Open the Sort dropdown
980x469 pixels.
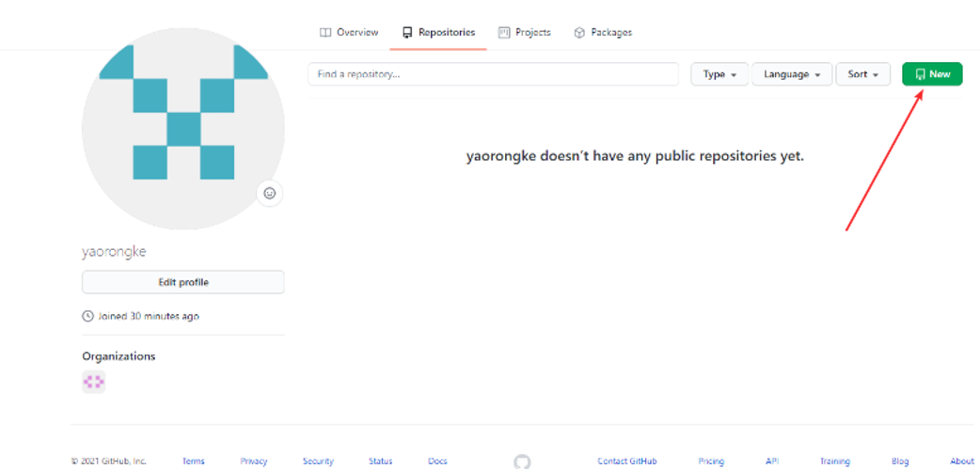(x=863, y=74)
